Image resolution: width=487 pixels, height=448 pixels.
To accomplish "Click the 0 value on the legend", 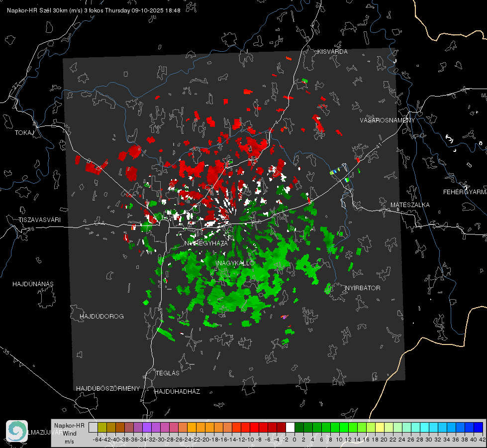I will (294, 440).
